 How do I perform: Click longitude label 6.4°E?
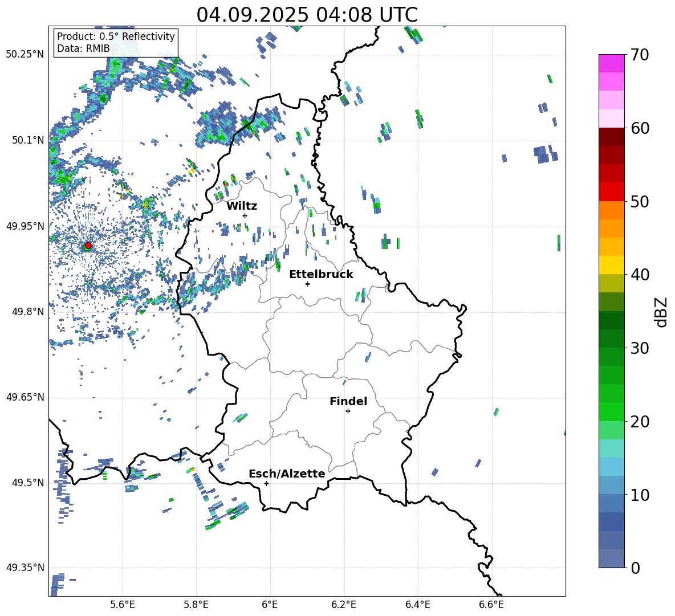417,605
